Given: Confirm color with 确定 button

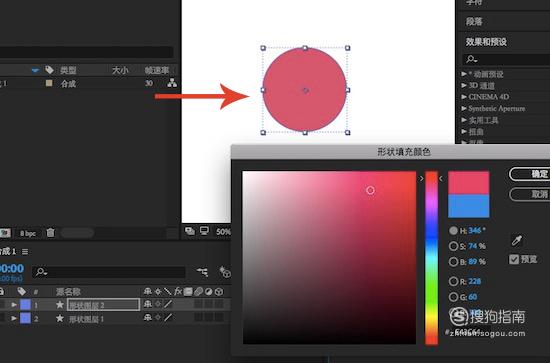Looking at the screenshot, I should (x=530, y=174).
